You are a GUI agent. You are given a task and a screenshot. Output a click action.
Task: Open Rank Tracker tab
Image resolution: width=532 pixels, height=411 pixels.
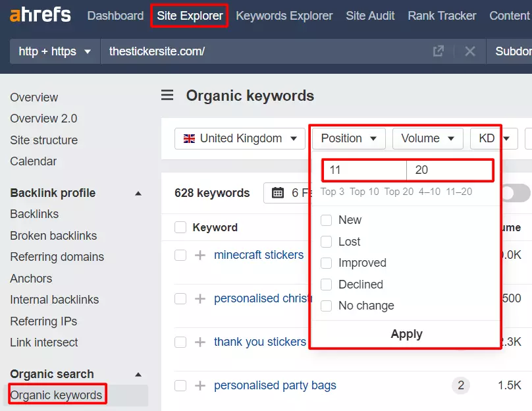pyautogui.click(x=442, y=16)
